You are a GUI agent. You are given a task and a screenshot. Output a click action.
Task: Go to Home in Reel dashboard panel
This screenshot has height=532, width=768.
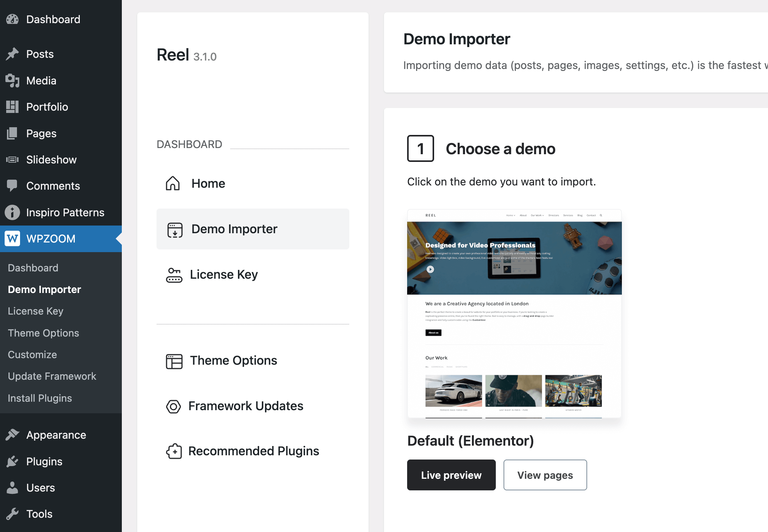tap(253, 184)
